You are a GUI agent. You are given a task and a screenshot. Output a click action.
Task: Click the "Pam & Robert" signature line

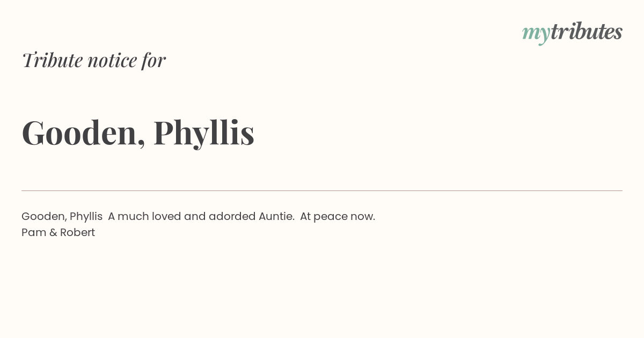point(58,233)
